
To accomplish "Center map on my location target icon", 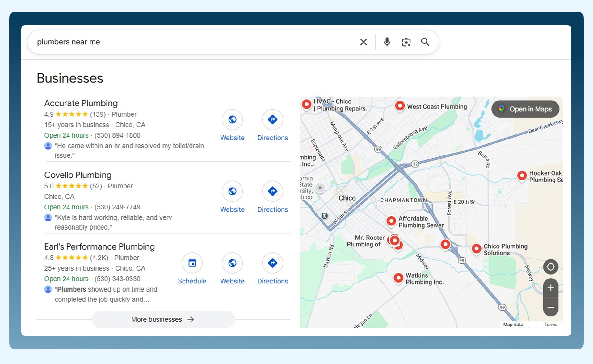I will 551,267.
